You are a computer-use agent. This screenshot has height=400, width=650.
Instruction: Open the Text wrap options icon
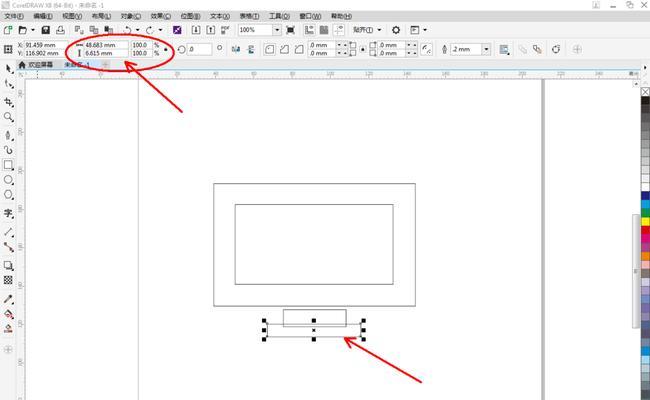point(504,49)
